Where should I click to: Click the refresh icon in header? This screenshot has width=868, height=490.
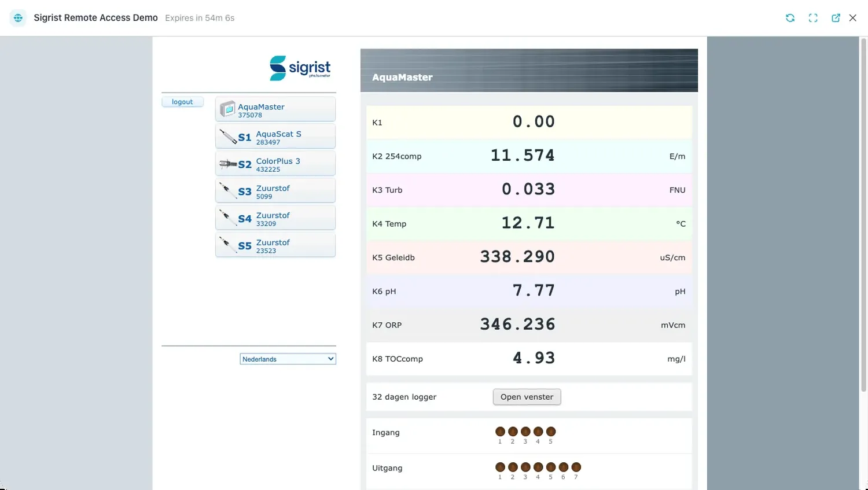[790, 18]
